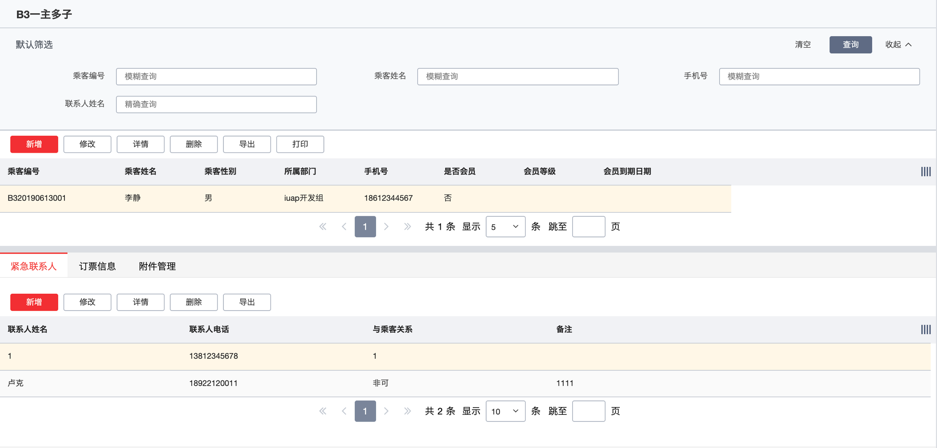The image size is (937, 448).
Task: Open passenger table page size dropdown showing 5
Action: [x=505, y=227]
